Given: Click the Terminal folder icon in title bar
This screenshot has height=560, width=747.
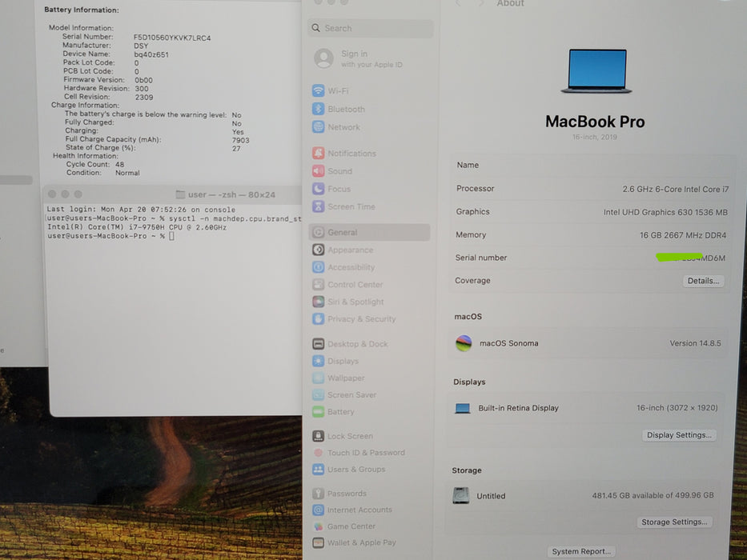Looking at the screenshot, I should click(x=180, y=194).
